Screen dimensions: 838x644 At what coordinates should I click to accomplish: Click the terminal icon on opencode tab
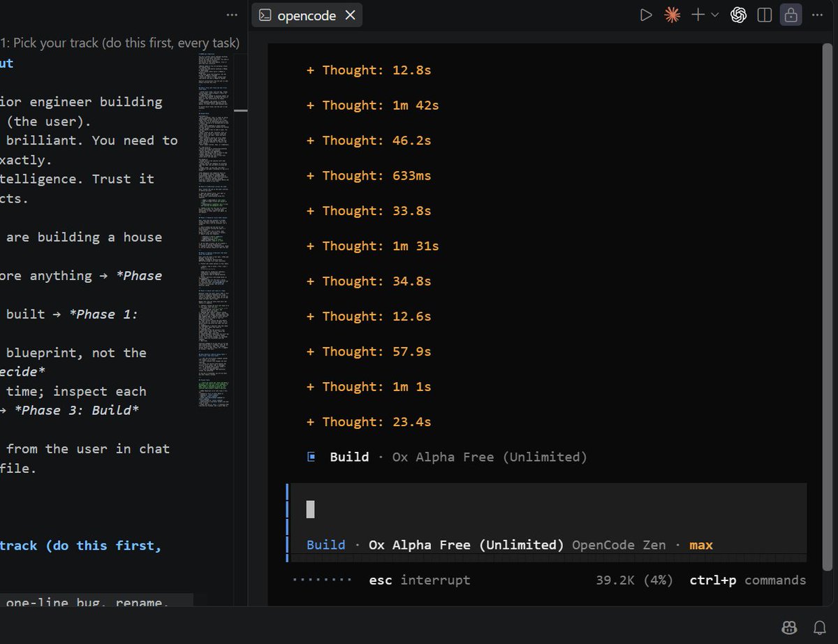coord(265,15)
